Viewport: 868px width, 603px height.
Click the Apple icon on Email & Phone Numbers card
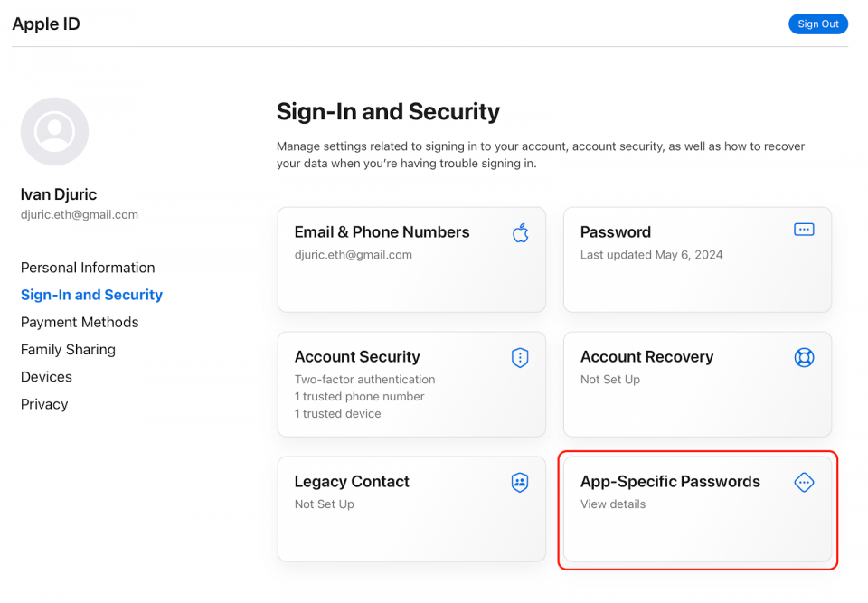point(520,232)
